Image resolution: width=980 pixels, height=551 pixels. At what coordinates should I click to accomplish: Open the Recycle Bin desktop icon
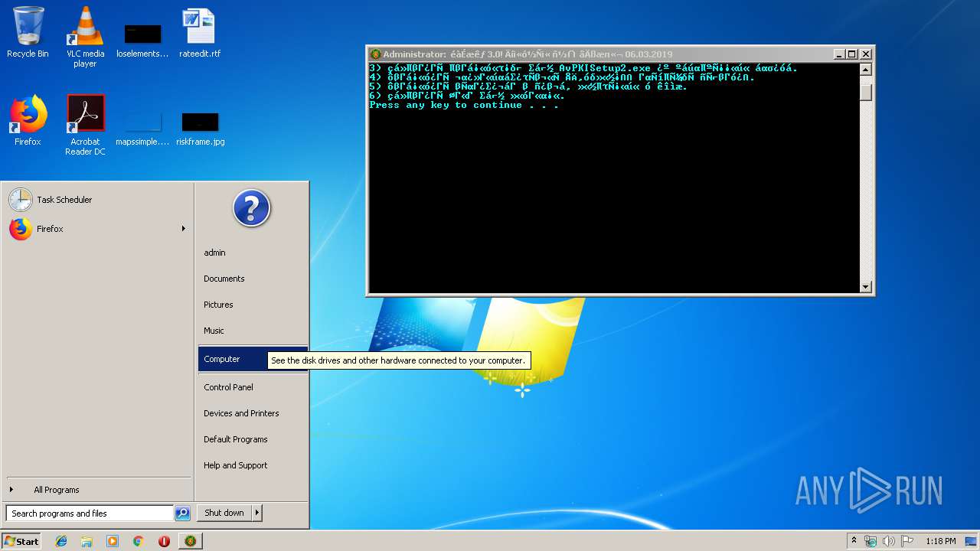[x=28, y=32]
